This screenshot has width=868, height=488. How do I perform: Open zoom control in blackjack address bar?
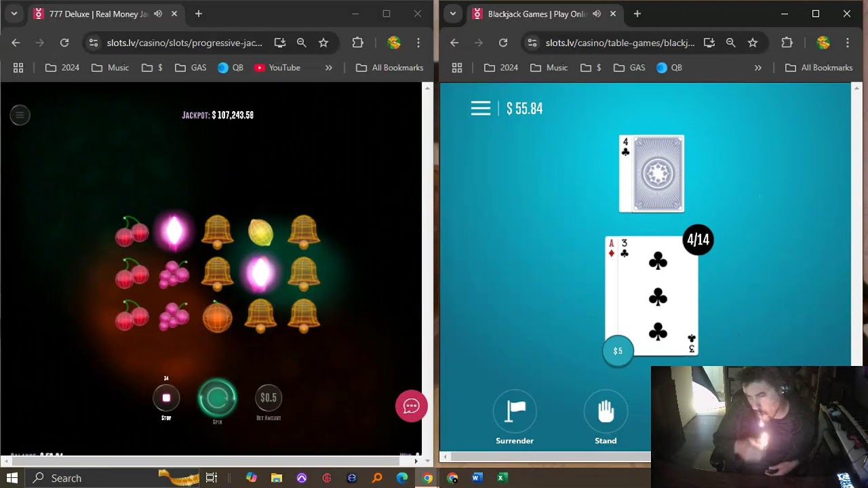pyautogui.click(x=731, y=43)
